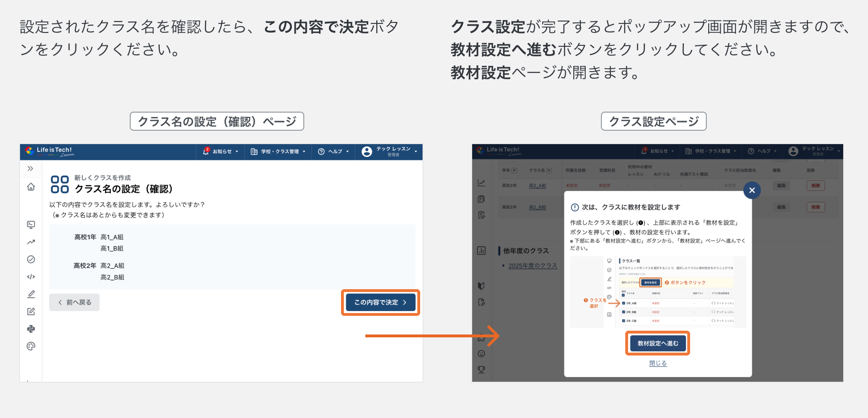Screen dimensions: 868x418
Task: Click 編集 button for the 高2_A組 row
Action: pos(781,186)
